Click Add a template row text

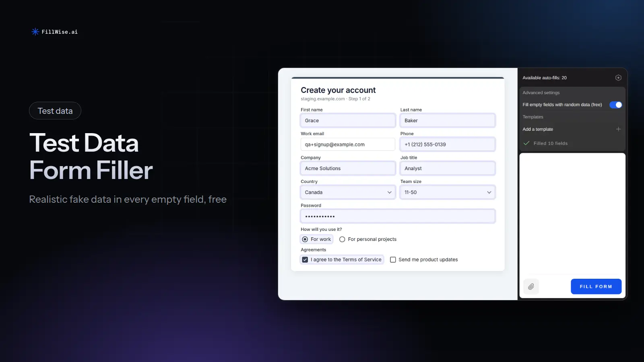[x=538, y=129]
